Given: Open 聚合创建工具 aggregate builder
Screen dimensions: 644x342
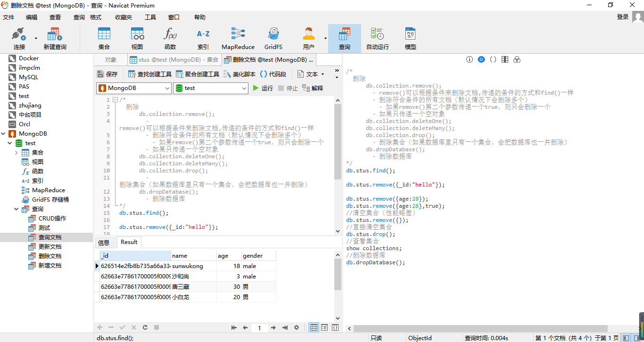Looking at the screenshot, I should (197, 74).
